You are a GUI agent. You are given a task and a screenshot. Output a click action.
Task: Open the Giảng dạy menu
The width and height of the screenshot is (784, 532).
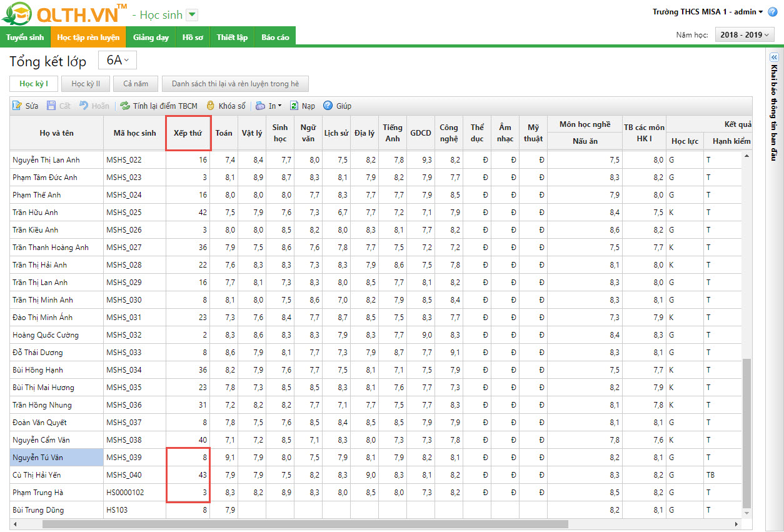tap(151, 37)
